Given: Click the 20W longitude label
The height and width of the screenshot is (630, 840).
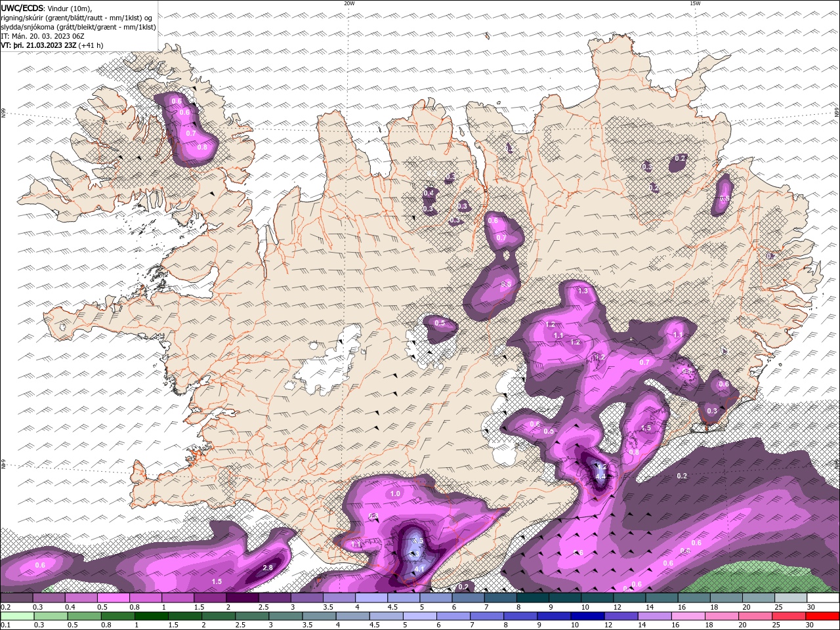Looking at the screenshot, I should (349, 3).
